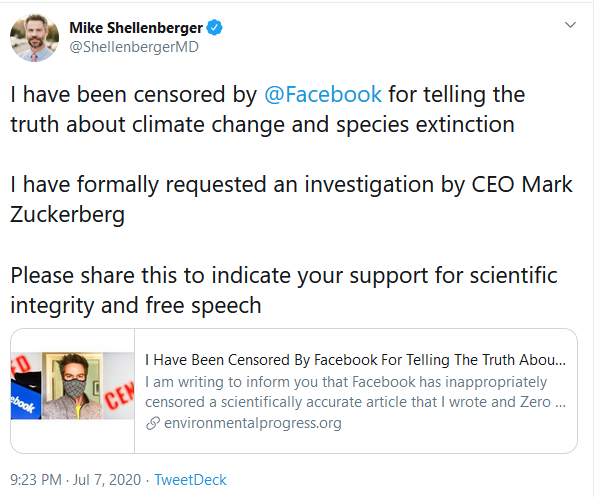Click Mike Shellenberger's profile avatar

(35, 38)
